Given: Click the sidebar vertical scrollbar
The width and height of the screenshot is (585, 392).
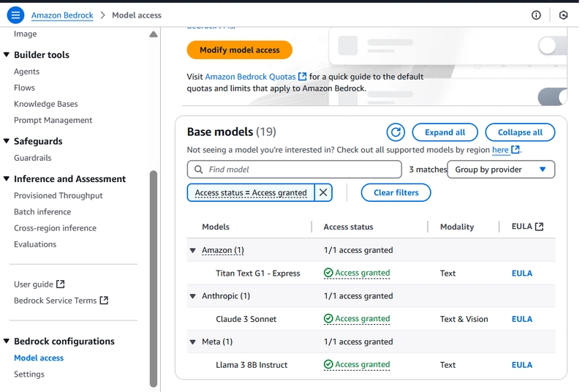Looking at the screenshot, I should pyautogui.click(x=154, y=279).
